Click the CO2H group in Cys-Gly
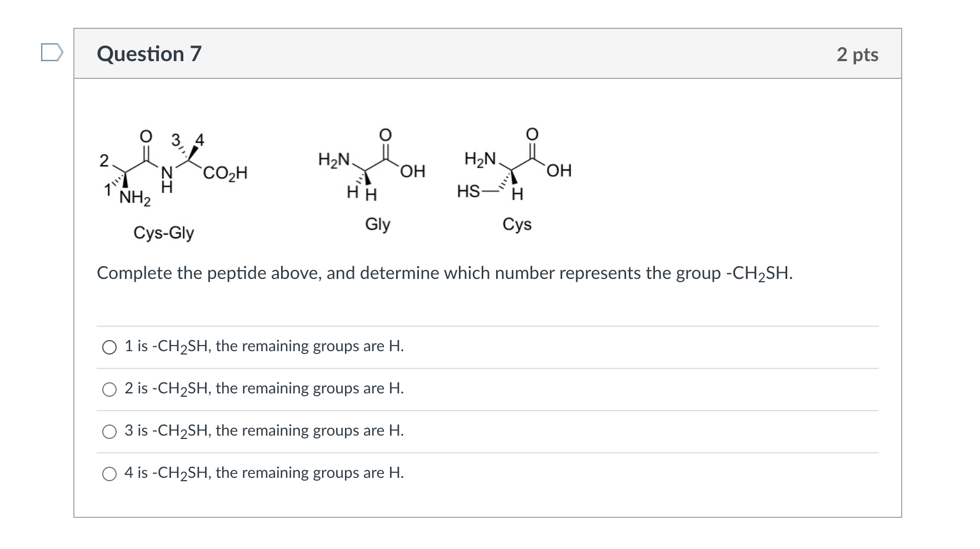The width and height of the screenshot is (980, 549). (x=224, y=173)
